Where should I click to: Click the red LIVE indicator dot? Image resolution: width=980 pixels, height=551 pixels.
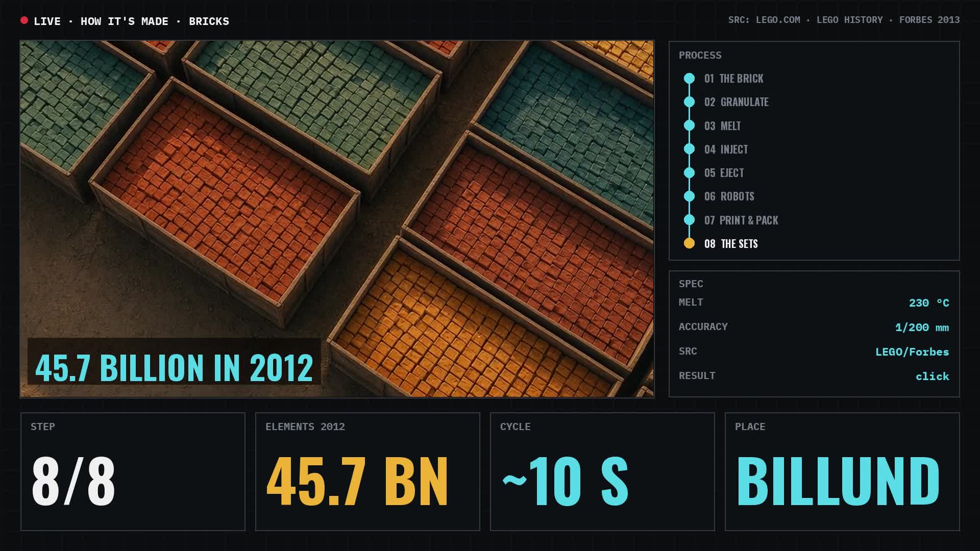click(x=24, y=20)
